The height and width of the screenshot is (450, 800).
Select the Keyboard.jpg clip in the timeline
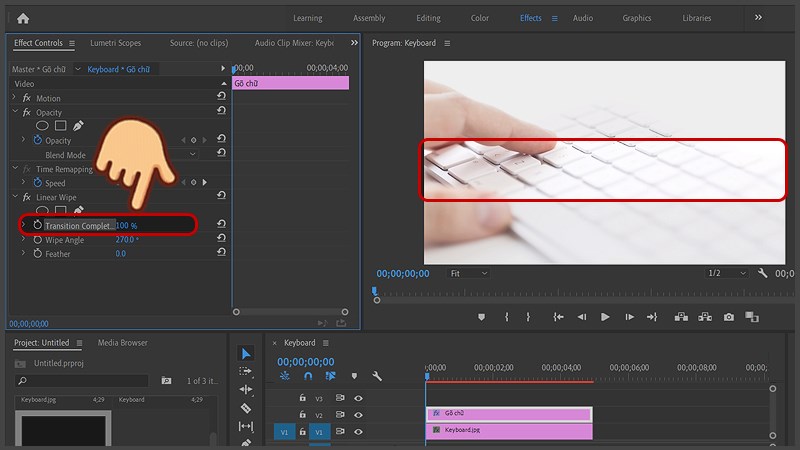pos(510,430)
